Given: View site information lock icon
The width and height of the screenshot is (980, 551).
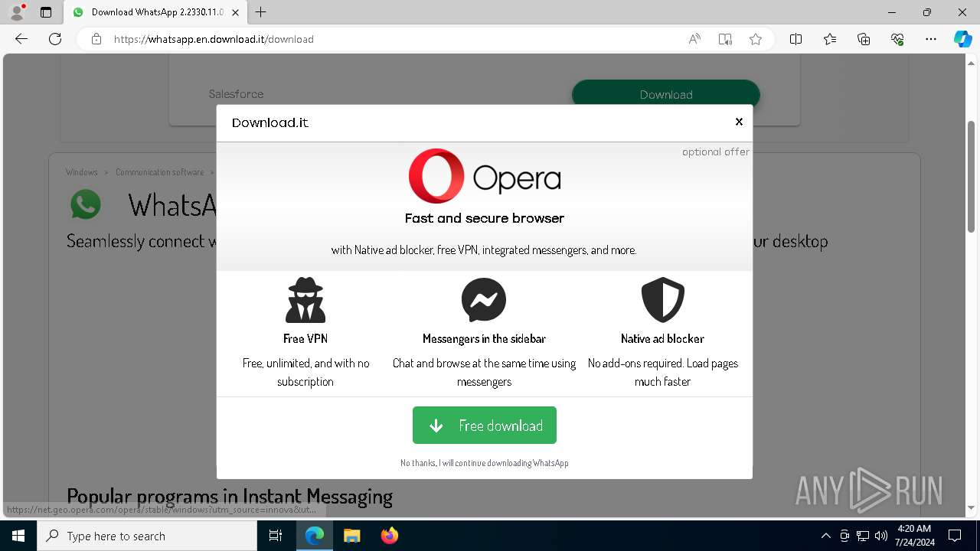Looking at the screenshot, I should (96, 39).
